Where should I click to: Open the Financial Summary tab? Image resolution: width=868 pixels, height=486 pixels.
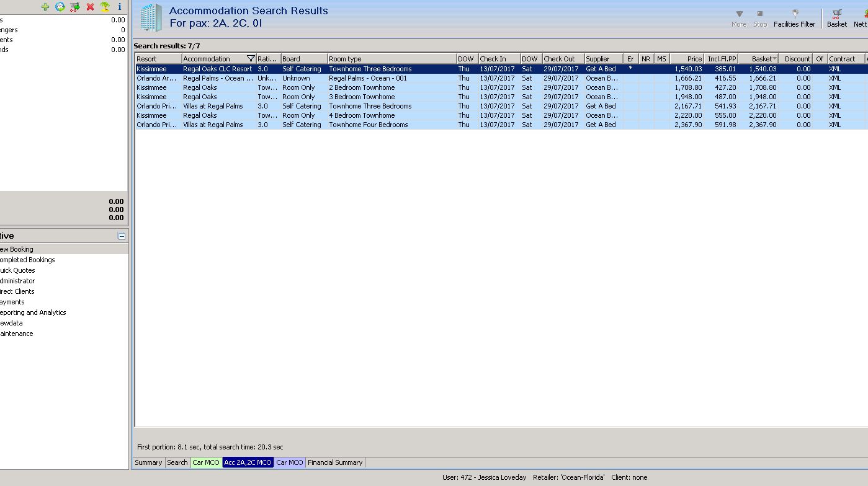pos(335,462)
